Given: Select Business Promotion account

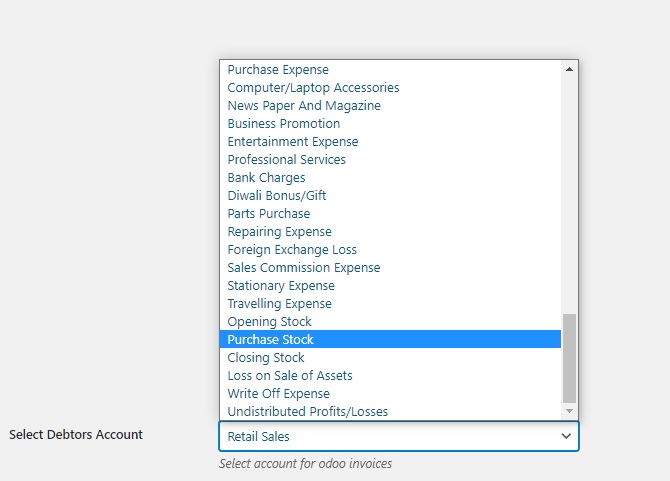Looking at the screenshot, I should (390, 123).
